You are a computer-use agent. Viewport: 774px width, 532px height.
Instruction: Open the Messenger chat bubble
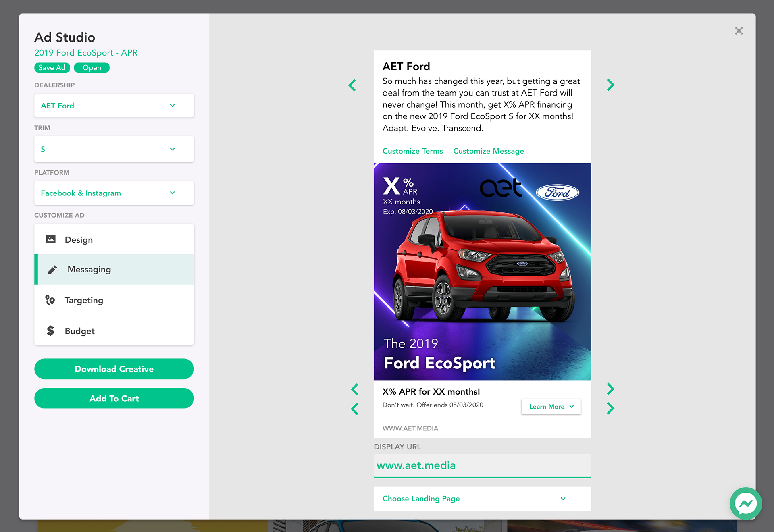pos(745,503)
